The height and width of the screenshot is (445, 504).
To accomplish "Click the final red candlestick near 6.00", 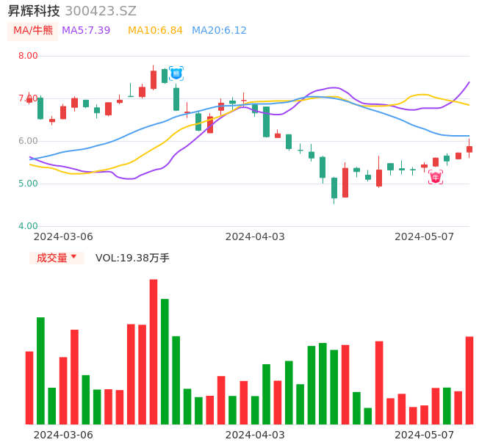I will [x=469, y=148].
